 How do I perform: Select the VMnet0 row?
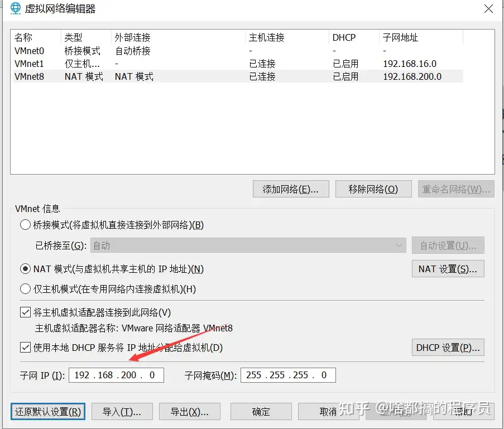click(x=238, y=51)
